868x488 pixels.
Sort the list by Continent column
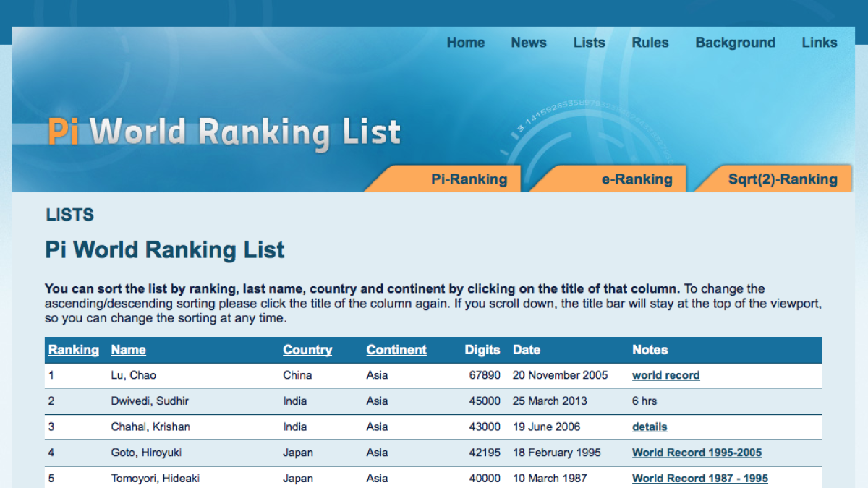point(396,350)
